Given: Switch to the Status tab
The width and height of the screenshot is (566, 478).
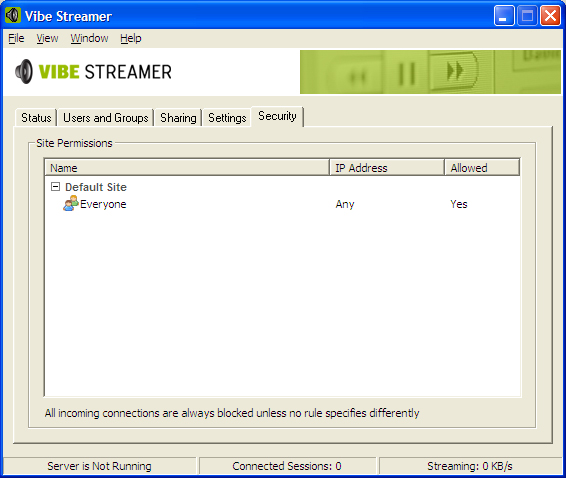Looking at the screenshot, I should pyautogui.click(x=36, y=118).
